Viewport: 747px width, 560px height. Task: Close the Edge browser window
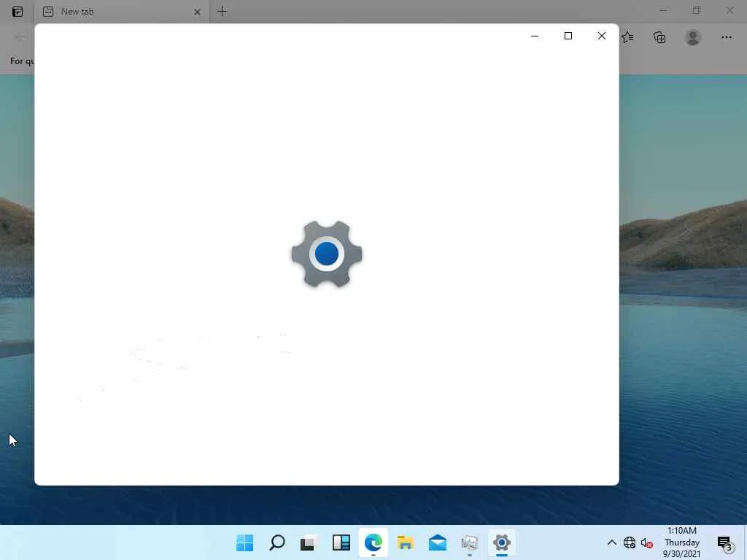pos(729,10)
